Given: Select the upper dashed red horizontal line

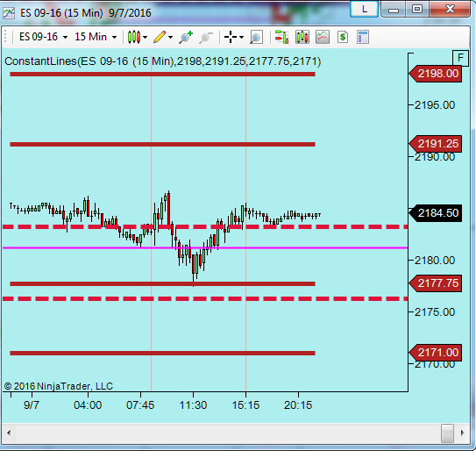Looking at the screenshot, I should (205, 226).
